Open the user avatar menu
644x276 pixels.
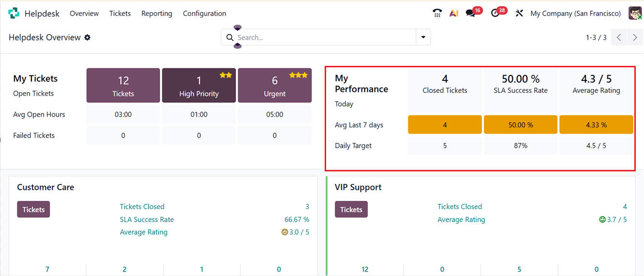pyautogui.click(x=635, y=14)
